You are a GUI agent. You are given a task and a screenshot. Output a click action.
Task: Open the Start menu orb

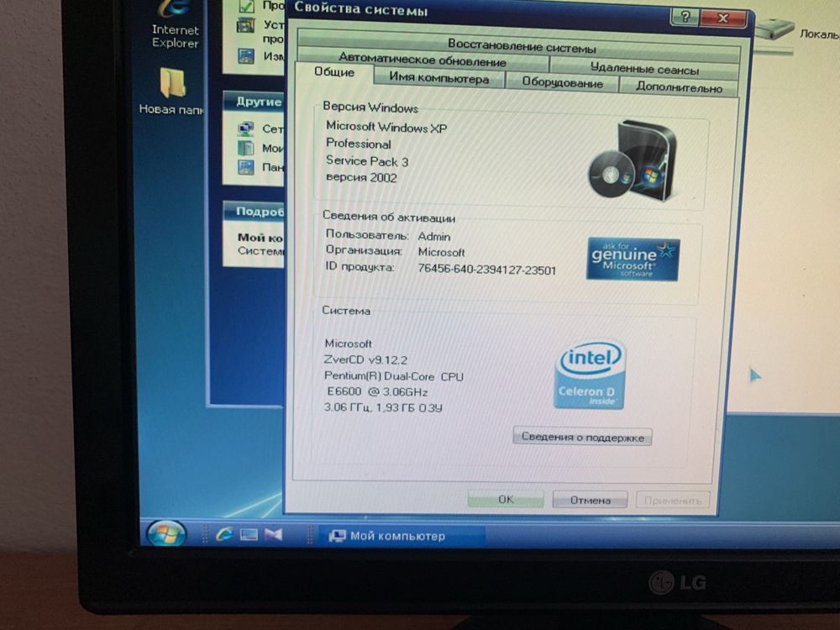coord(166,533)
